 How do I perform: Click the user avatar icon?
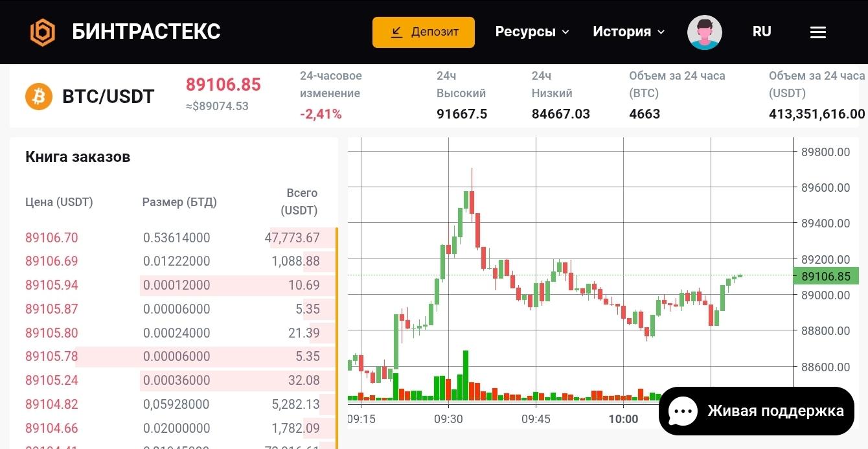tap(704, 32)
